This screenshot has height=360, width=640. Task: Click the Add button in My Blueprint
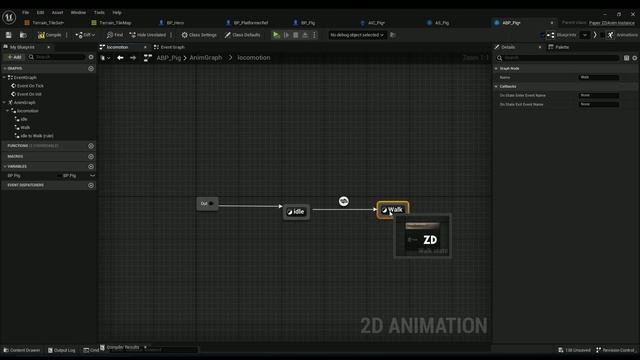(14, 57)
